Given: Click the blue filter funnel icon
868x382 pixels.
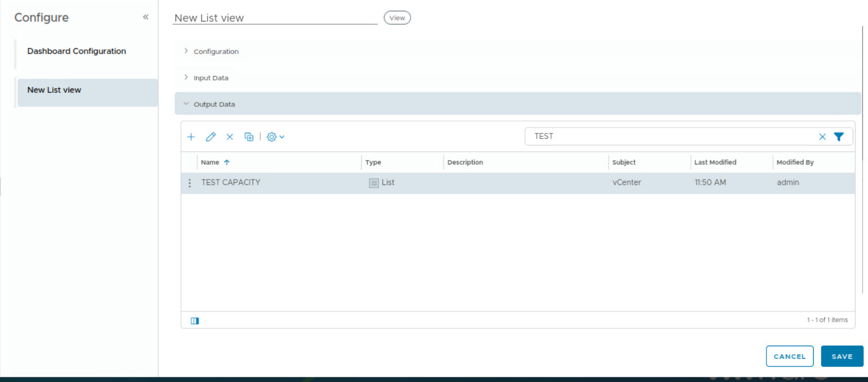Looking at the screenshot, I should (x=839, y=137).
